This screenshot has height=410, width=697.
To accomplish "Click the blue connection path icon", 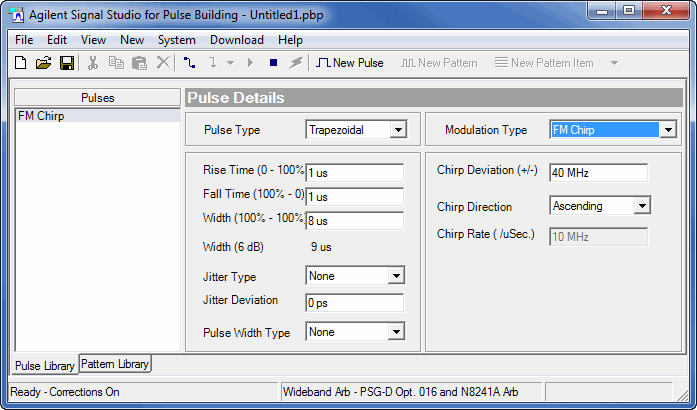I will (x=190, y=63).
